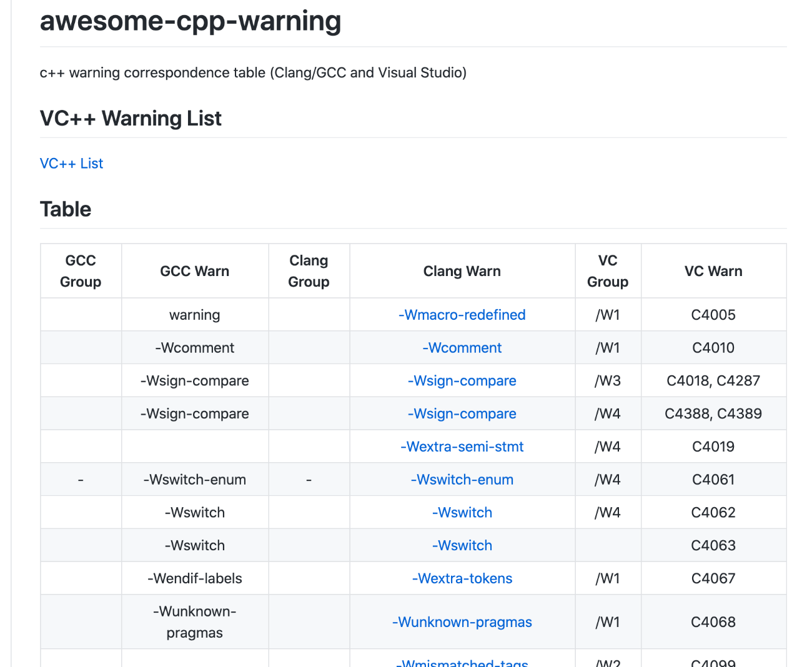Click the 'C4018, C4287' cell
812x667 pixels.
[713, 381]
